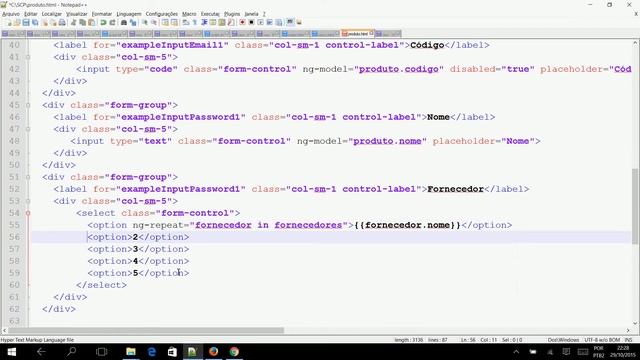Collapse the fold marker on line 45

point(28,105)
